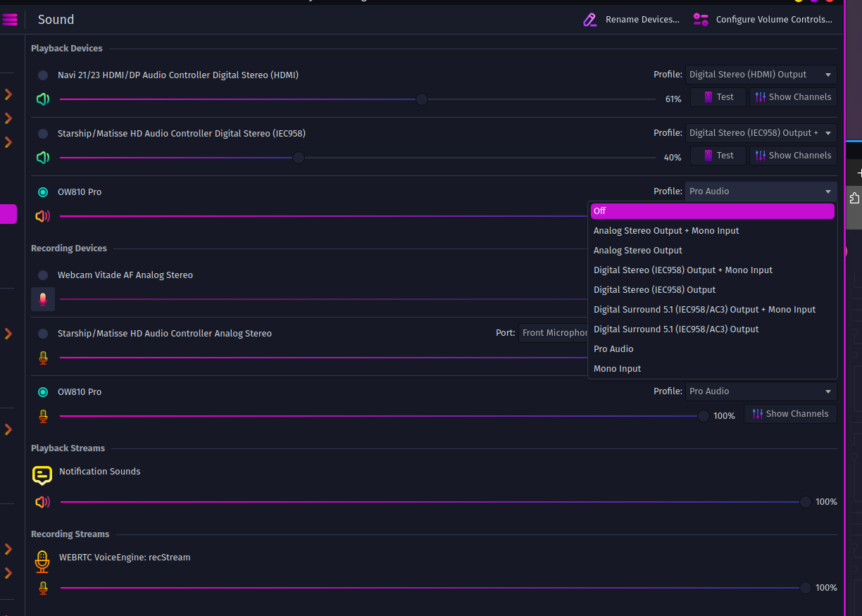Click Notification Sounds volume slider handle
The width and height of the screenshot is (862, 616).
point(806,502)
